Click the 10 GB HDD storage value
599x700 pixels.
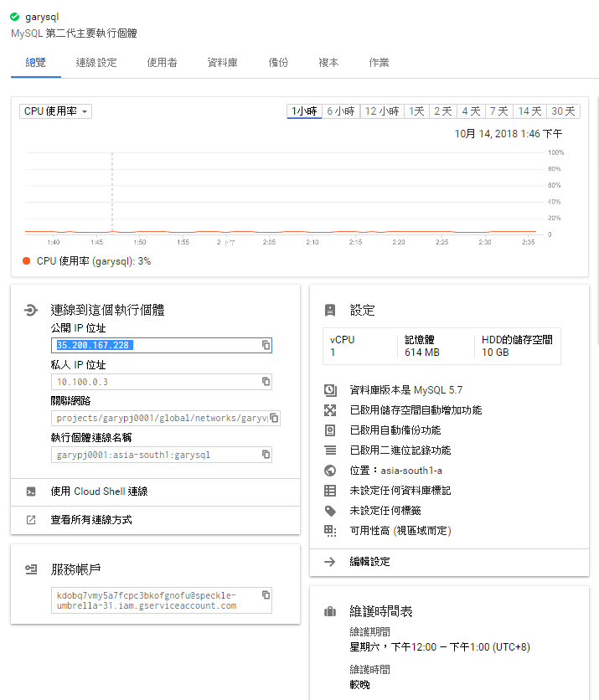tap(495, 353)
